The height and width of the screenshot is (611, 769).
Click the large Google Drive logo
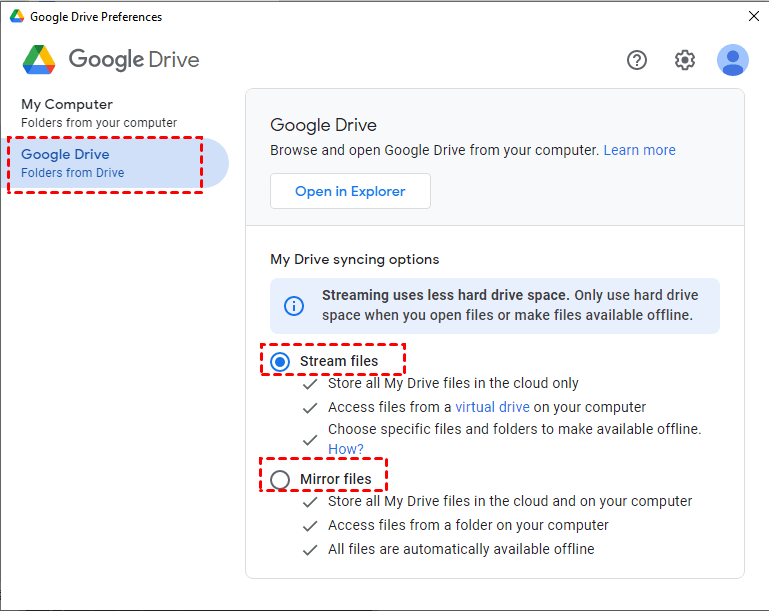39,60
